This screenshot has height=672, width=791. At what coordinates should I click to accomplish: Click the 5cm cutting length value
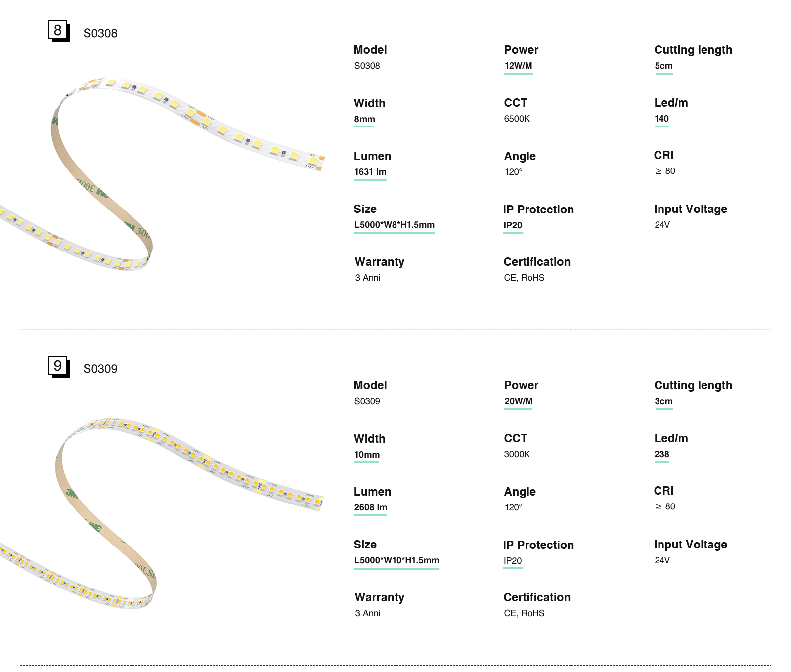pyautogui.click(x=663, y=66)
